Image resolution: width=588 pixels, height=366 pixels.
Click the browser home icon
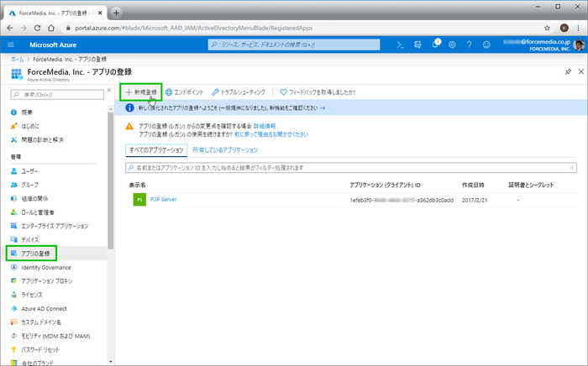pyautogui.click(x=51, y=28)
